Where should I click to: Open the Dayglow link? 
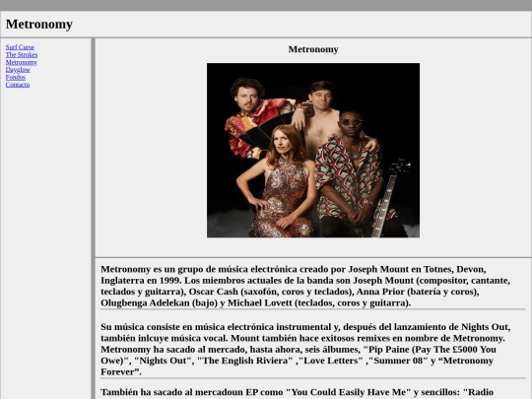18,70
